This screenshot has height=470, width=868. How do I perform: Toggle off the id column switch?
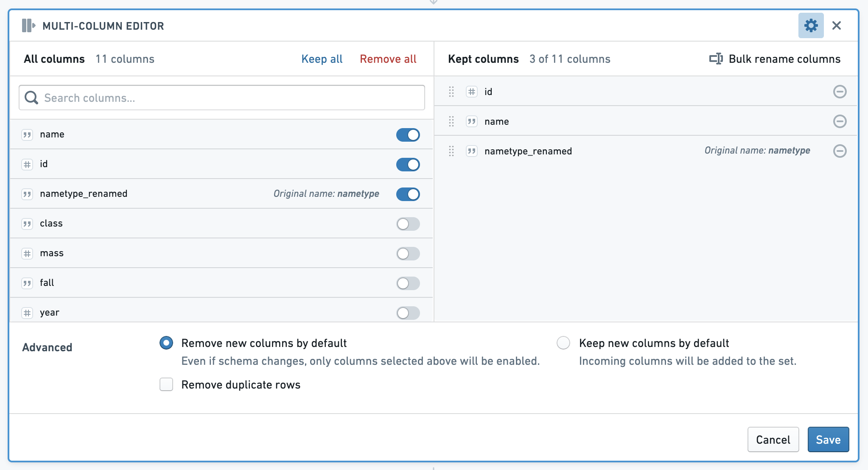408,165
